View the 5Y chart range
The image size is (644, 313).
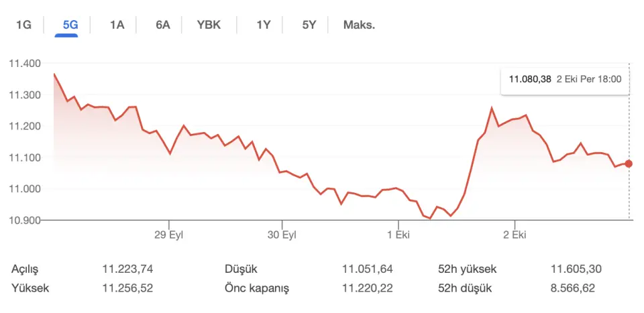pyautogui.click(x=309, y=25)
